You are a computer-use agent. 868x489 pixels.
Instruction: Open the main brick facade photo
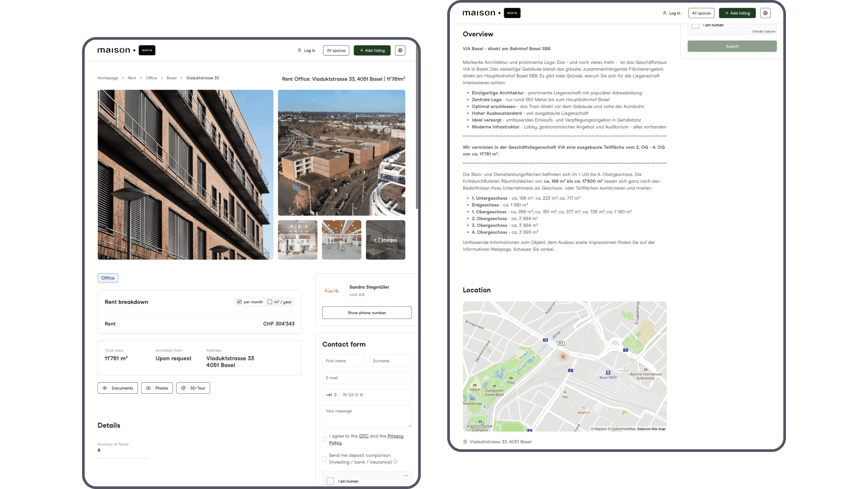pos(185,175)
